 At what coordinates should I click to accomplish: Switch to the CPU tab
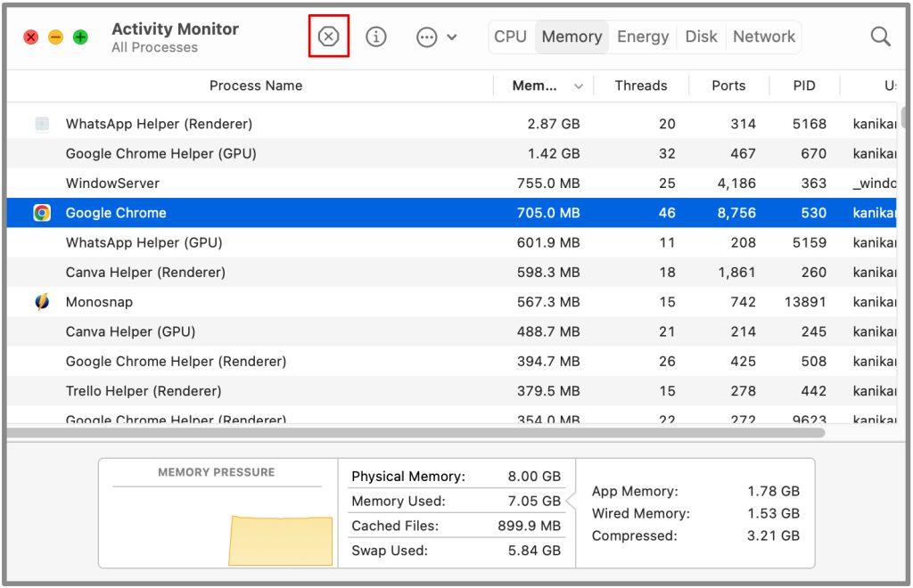click(x=510, y=37)
